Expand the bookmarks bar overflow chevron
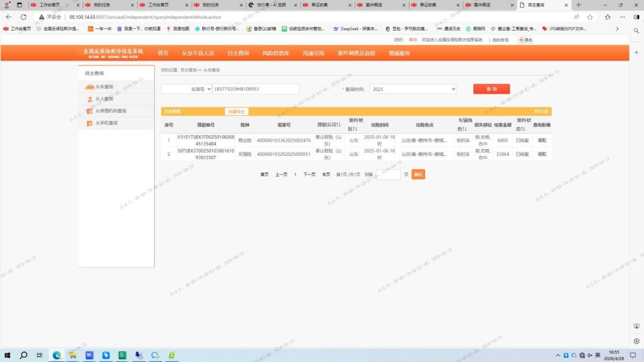644x362 pixels. coord(617,29)
